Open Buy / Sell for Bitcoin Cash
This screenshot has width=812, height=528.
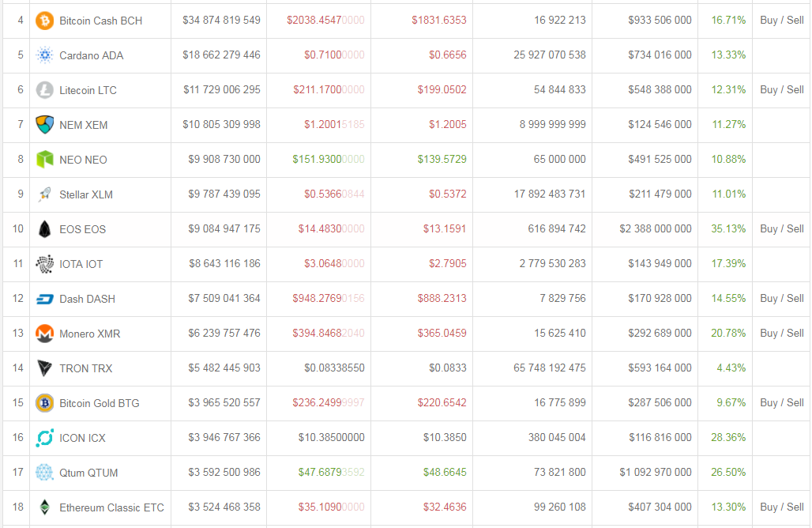pos(781,21)
